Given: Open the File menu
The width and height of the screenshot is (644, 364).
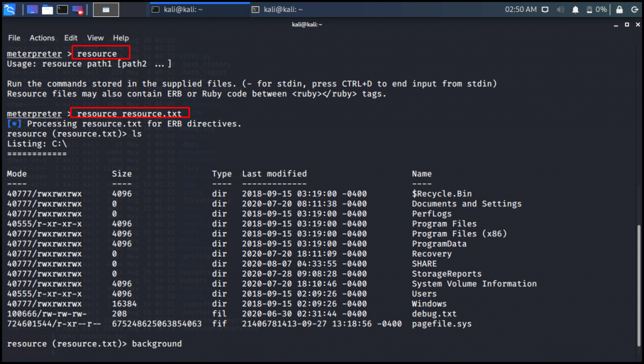Looking at the screenshot, I should pyautogui.click(x=13, y=38).
